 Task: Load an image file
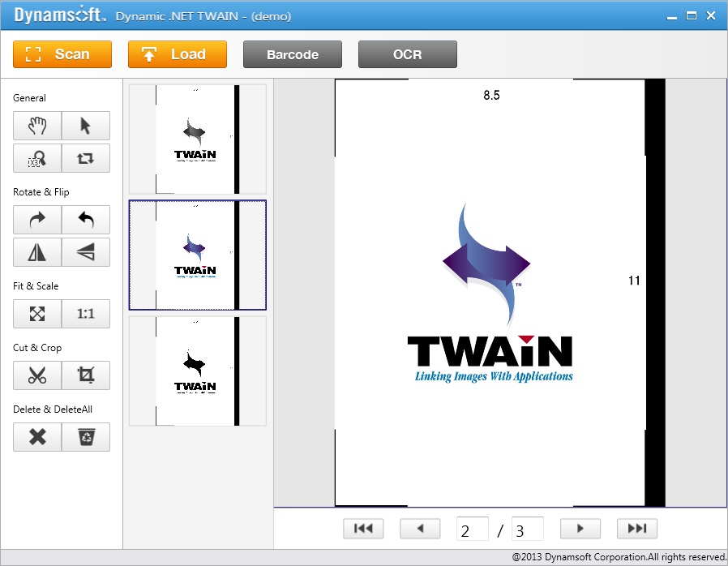pyautogui.click(x=177, y=54)
